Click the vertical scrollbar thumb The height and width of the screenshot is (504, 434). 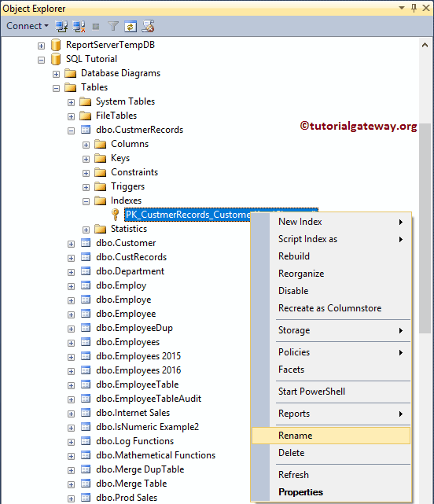point(425,228)
